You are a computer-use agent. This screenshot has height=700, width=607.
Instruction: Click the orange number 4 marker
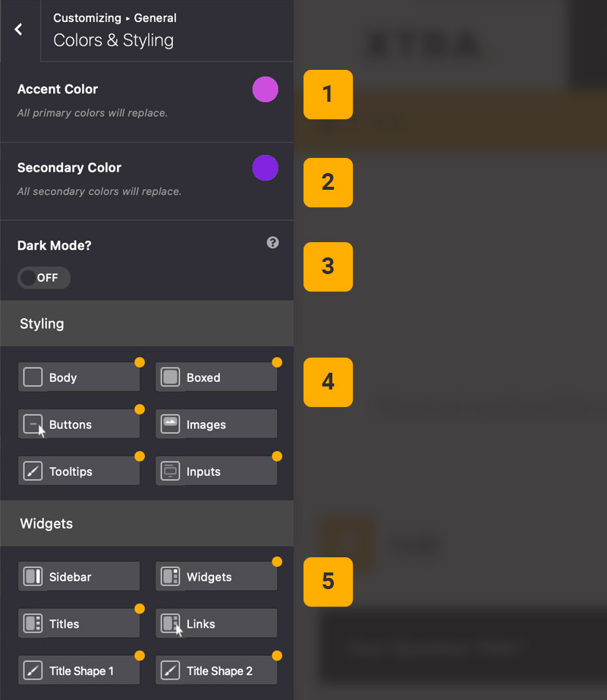coord(328,382)
